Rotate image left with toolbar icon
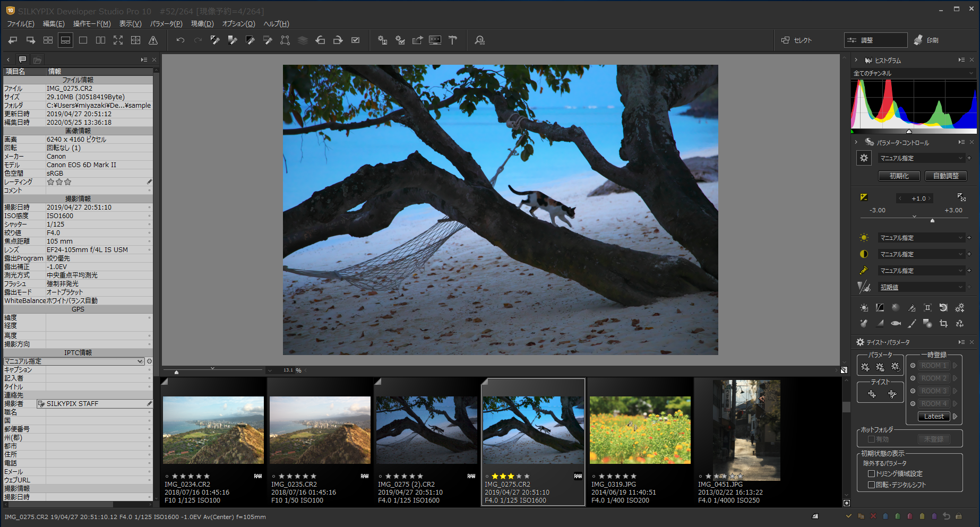 (320, 40)
